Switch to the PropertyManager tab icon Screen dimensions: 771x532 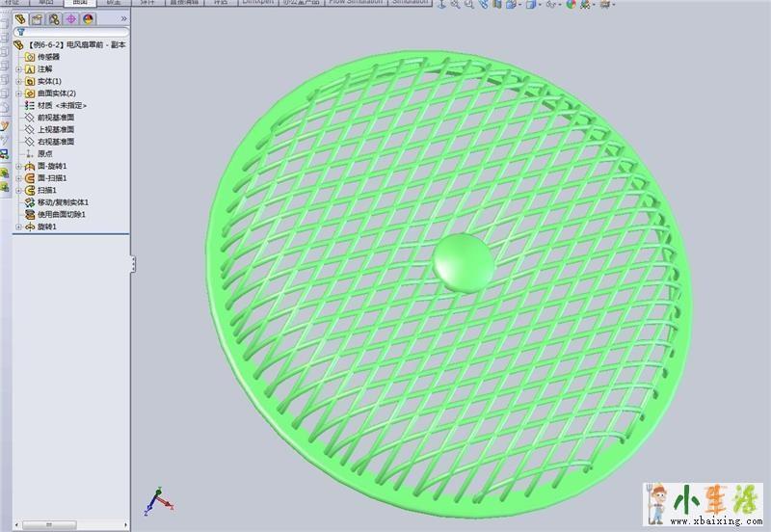38,18
